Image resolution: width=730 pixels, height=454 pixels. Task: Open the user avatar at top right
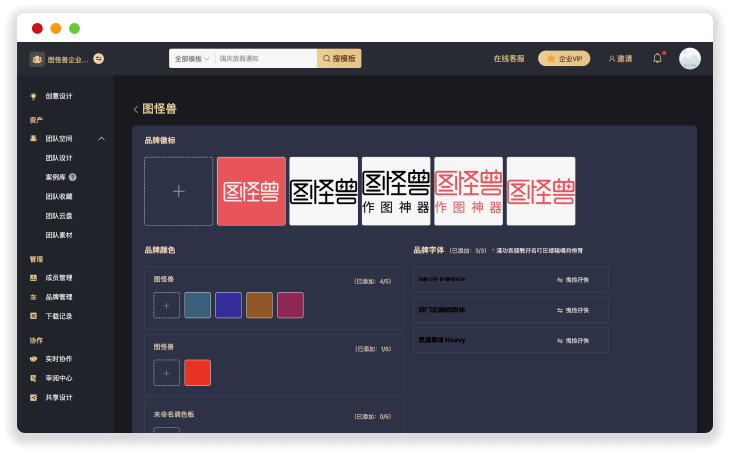(x=690, y=59)
